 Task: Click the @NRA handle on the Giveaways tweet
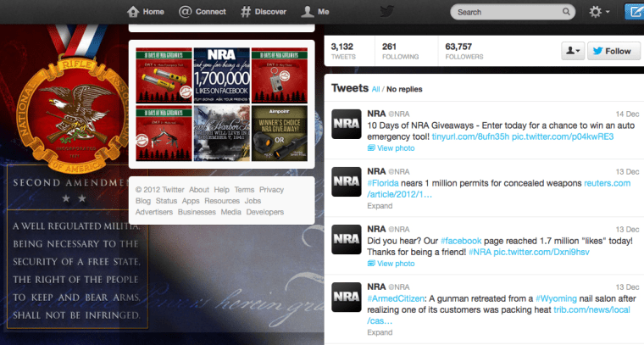pos(399,114)
